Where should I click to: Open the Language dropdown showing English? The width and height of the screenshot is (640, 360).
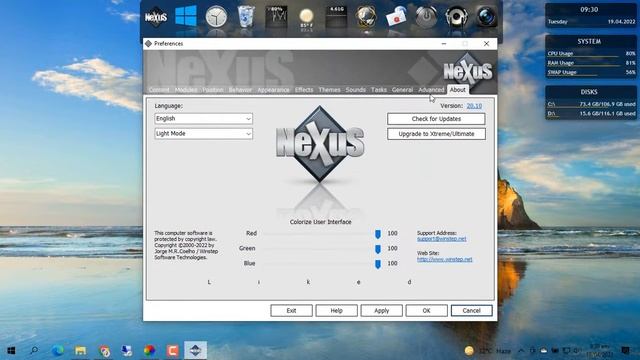203,119
